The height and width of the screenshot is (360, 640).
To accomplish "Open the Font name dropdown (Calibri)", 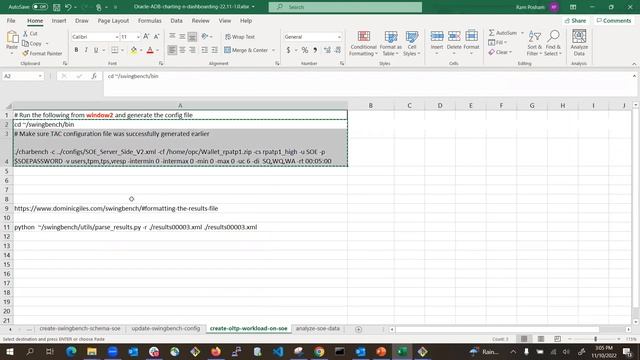I will [x=116, y=37].
